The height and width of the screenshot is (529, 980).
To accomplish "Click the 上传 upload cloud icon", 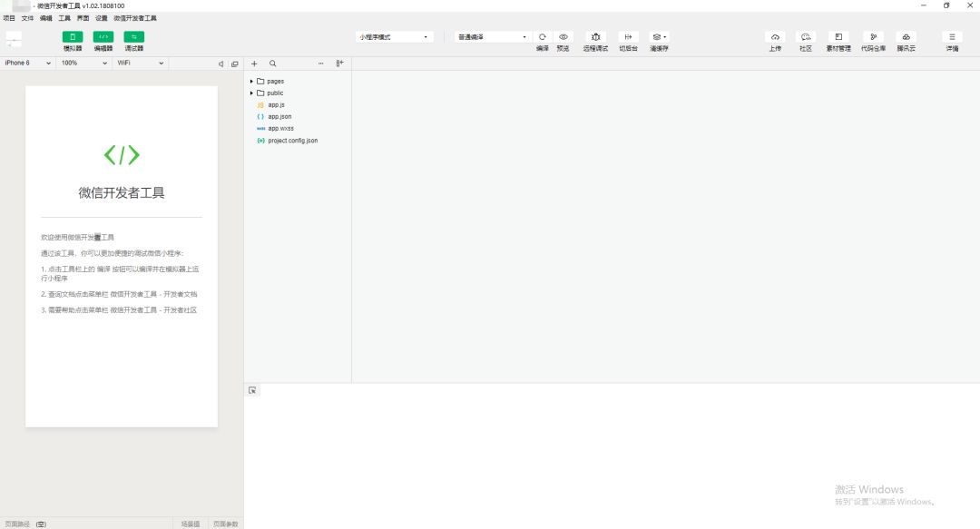I will (x=775, y=37).
